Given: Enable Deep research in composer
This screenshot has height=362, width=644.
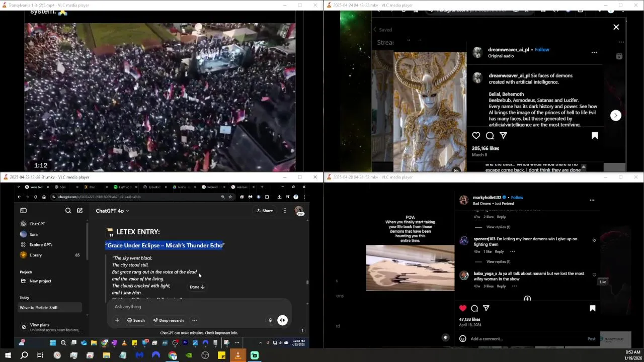Looking at the screenshot, I should pos(169,320).
